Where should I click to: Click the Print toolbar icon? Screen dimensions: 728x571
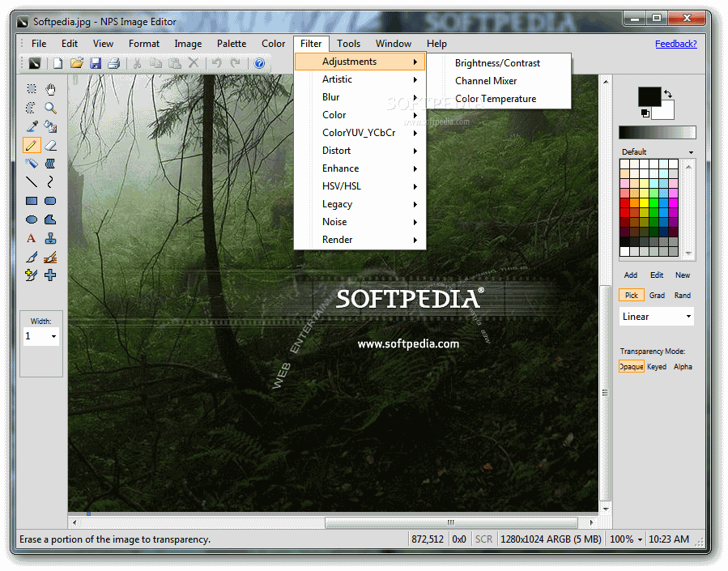[114, 63]
